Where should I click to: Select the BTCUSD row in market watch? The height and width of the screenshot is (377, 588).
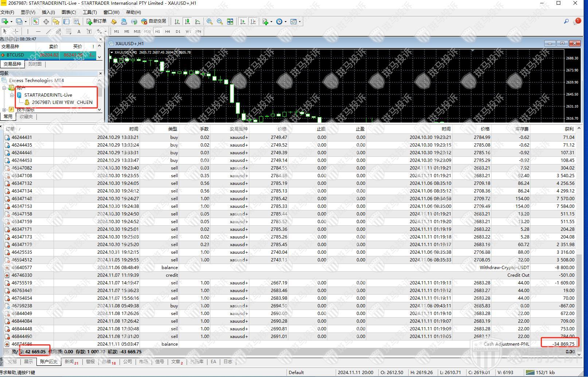click(x=15, y=55)
